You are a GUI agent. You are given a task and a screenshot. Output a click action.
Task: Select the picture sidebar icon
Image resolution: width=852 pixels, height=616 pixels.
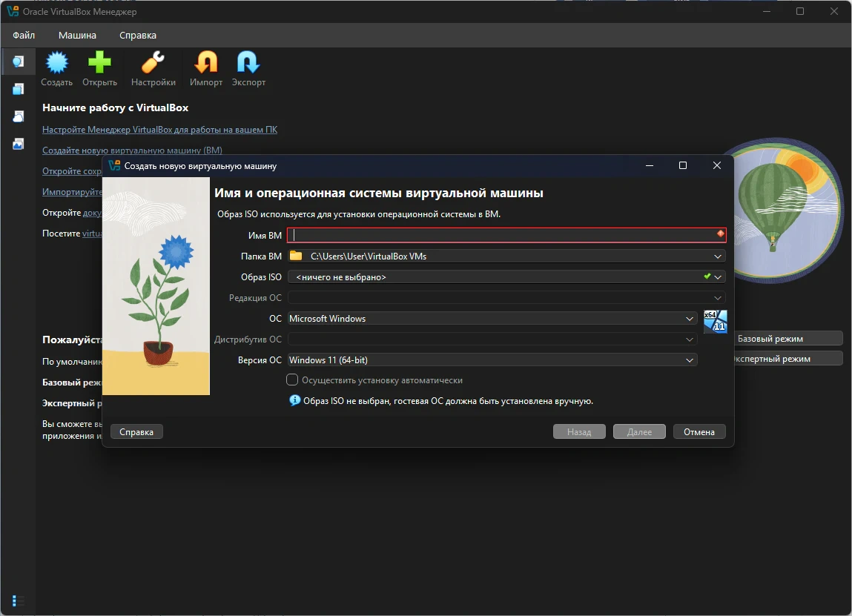click(x=18, y=144)
